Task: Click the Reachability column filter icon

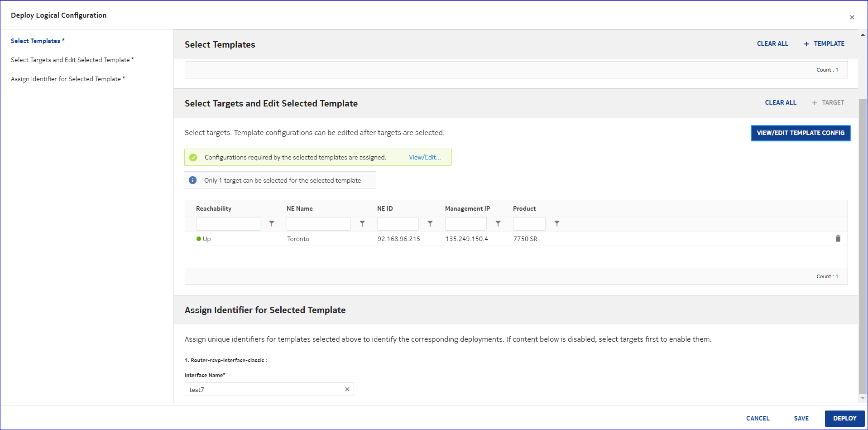Action: 272,224
